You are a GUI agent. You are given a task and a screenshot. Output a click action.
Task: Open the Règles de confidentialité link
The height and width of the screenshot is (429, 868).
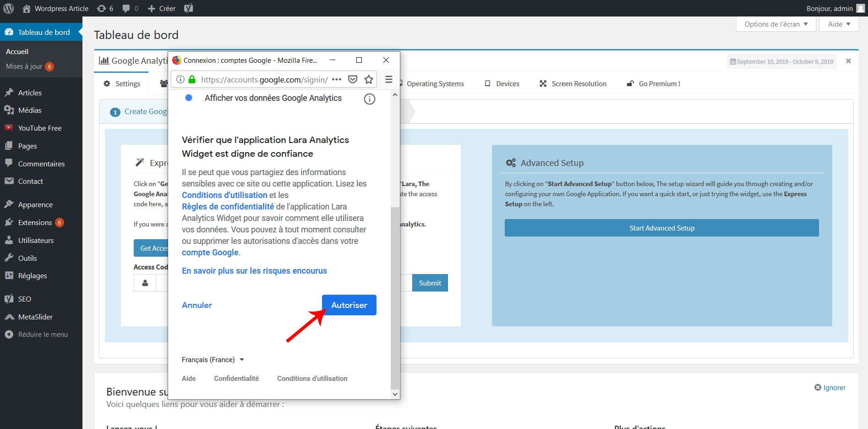pyautogui.click(x=228, y=207)
